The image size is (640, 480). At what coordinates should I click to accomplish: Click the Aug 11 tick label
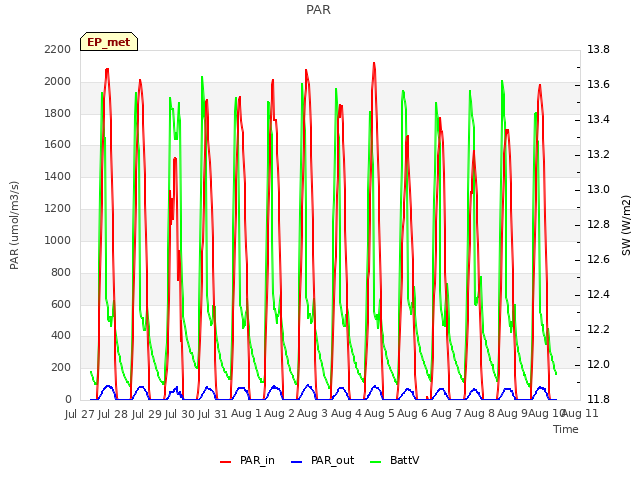(x=580, y=414)
